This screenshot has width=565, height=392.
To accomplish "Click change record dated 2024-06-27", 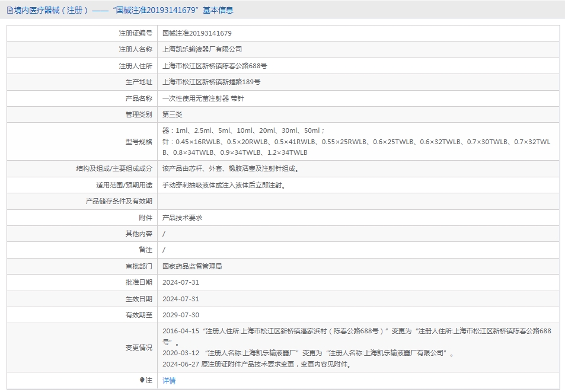I will [257, 364].
